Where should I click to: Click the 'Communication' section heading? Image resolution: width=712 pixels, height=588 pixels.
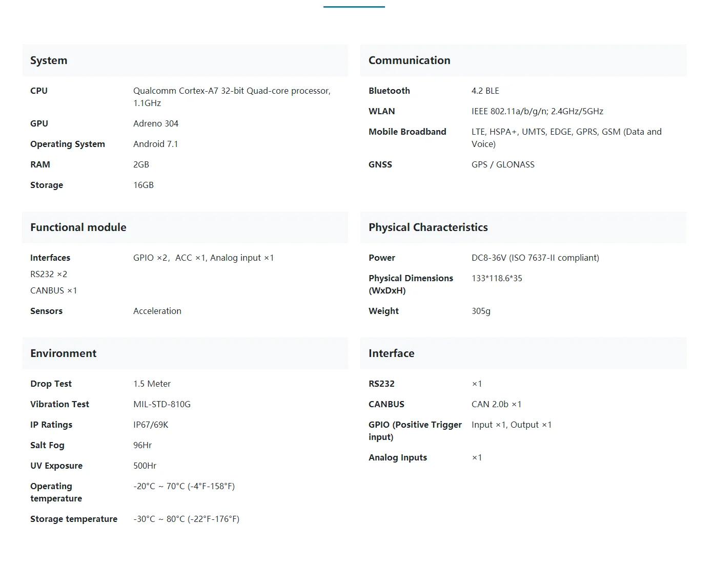(x=410, y=60)
